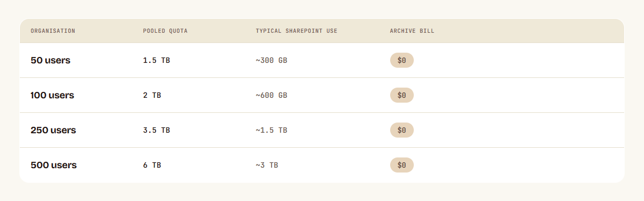Screen dimensions: 644x201
Task: Click the $0 badge for 100 users
Action: [402, 95]
